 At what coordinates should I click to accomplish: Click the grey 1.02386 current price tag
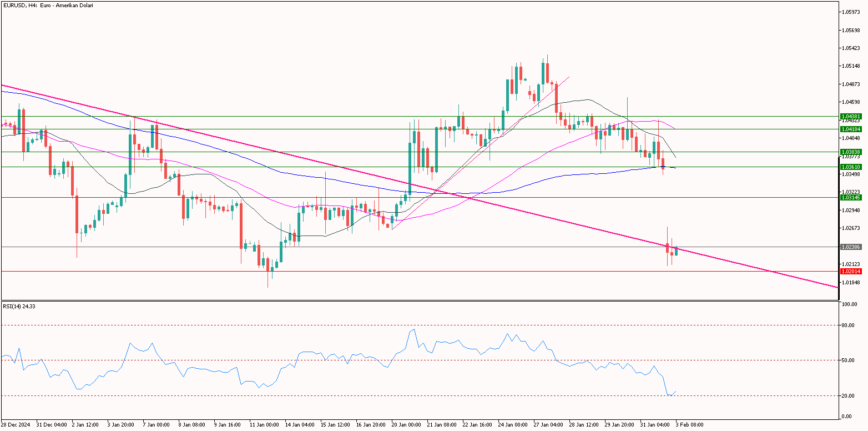pos(851,247)
